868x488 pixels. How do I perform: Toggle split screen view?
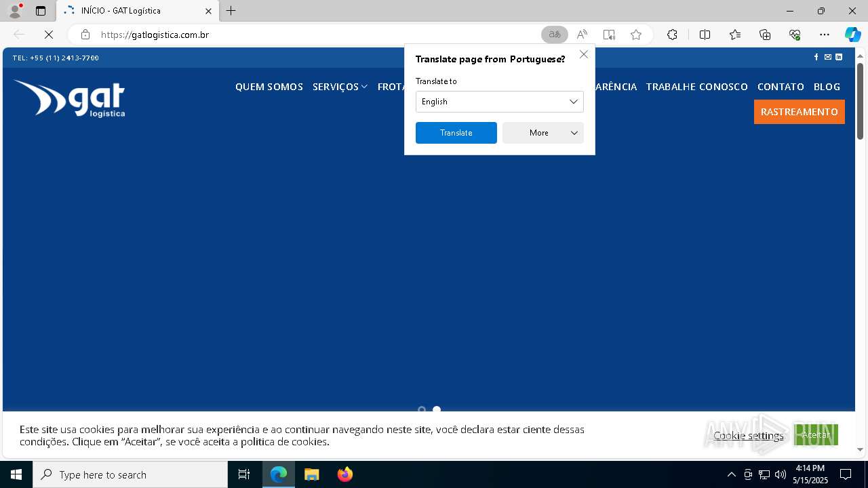tap(705, 35)
